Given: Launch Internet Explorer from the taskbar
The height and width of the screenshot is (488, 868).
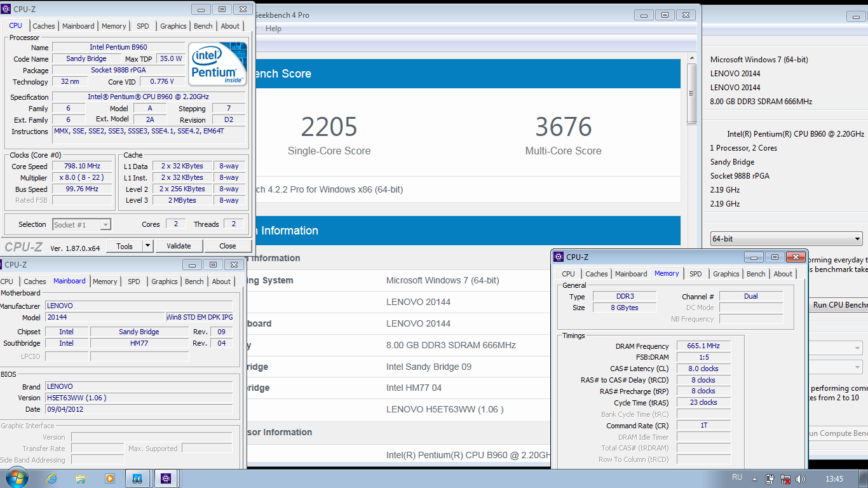Looking at the screenshot, I should (51, 478).
